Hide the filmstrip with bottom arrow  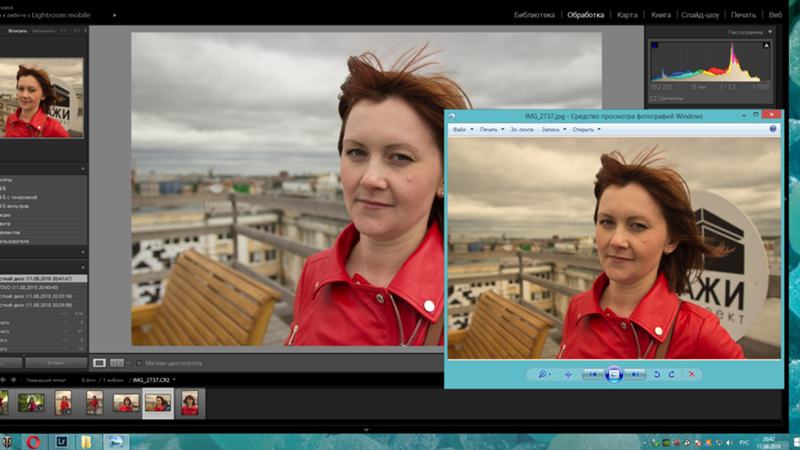coord(366,430)
